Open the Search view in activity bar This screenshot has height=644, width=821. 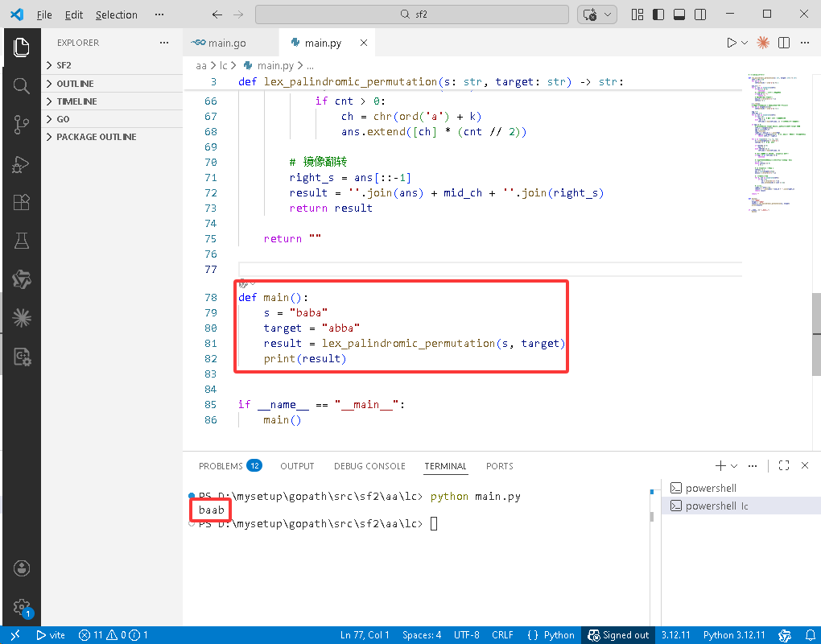(x=22, y=86)
